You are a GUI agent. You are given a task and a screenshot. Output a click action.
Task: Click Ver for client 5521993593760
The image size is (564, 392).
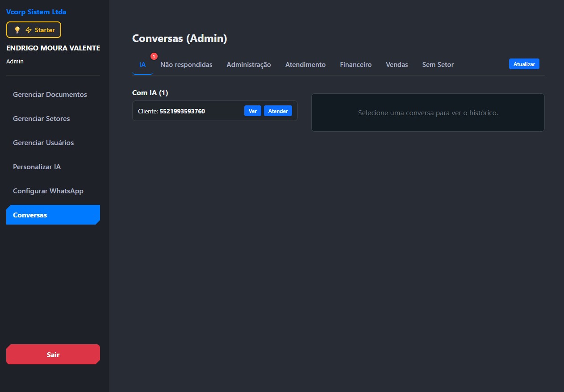tap(253, 111)
